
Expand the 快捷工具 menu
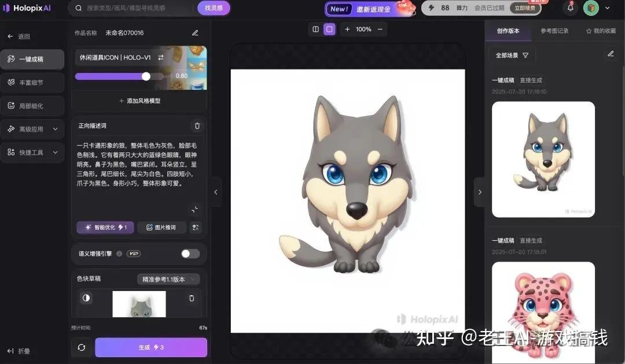click(32, 152)
